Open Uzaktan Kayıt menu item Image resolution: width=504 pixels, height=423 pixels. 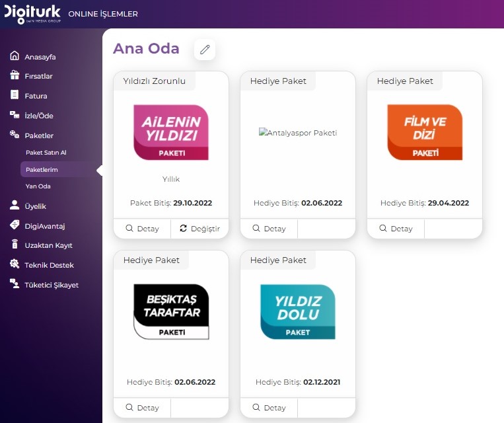pyautogui.click(x=48, y=245)
